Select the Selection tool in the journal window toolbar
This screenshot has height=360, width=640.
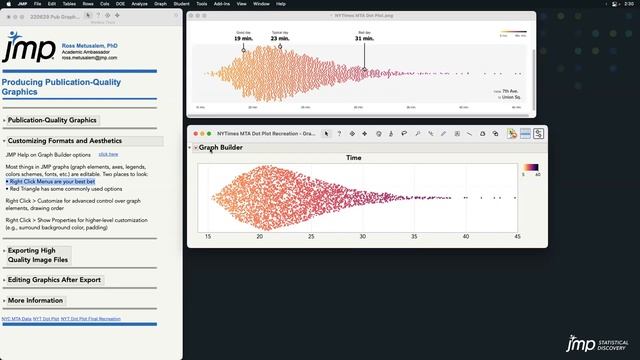(108, 16)
